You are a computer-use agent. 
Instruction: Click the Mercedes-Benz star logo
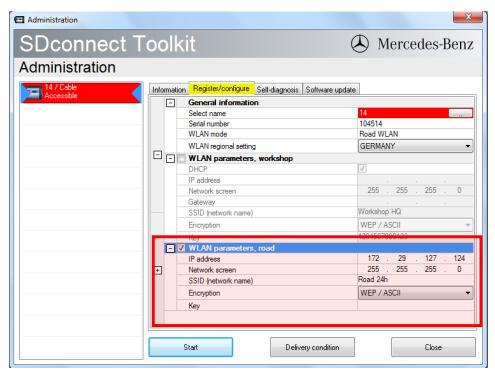click(x=360, y=44)
